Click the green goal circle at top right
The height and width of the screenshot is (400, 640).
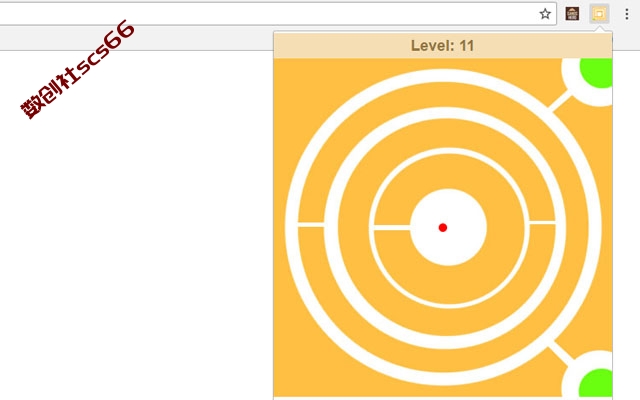(596, 73)
